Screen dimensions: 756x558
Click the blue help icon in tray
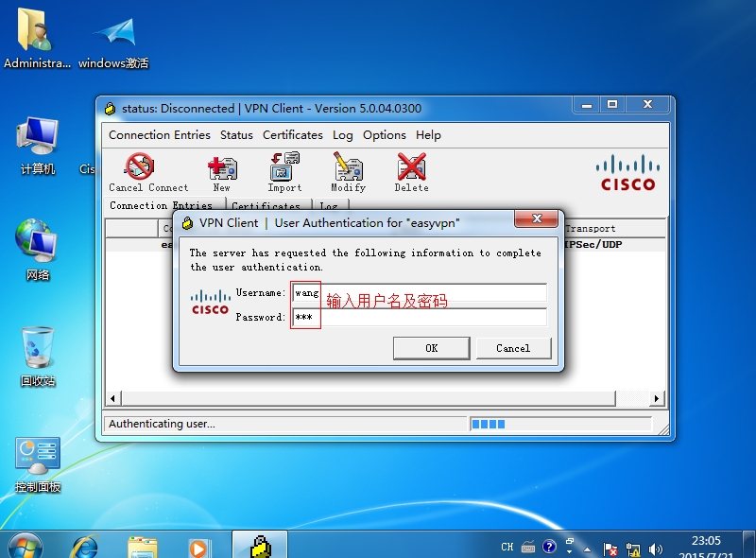click(549, 547)
